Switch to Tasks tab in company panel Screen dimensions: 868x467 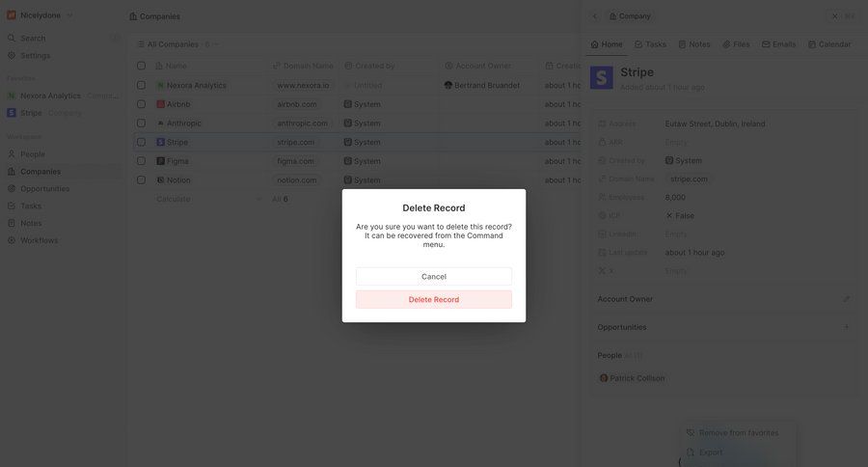click(x=650, y=44)
